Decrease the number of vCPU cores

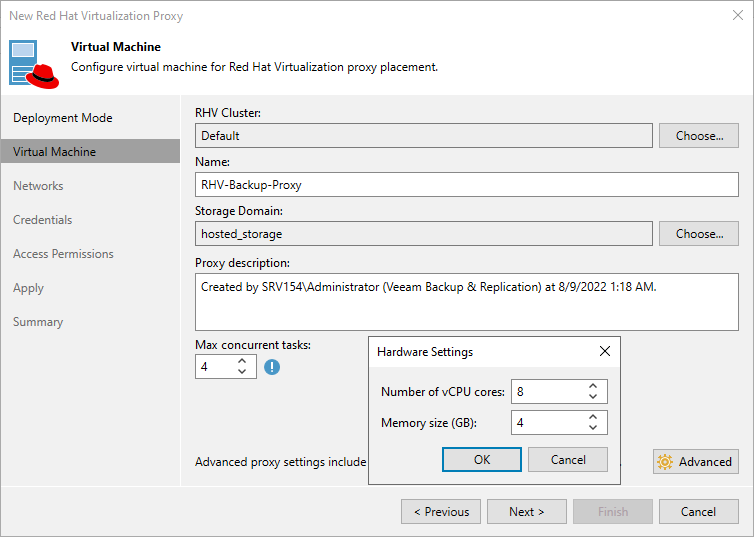pos(593,397)
